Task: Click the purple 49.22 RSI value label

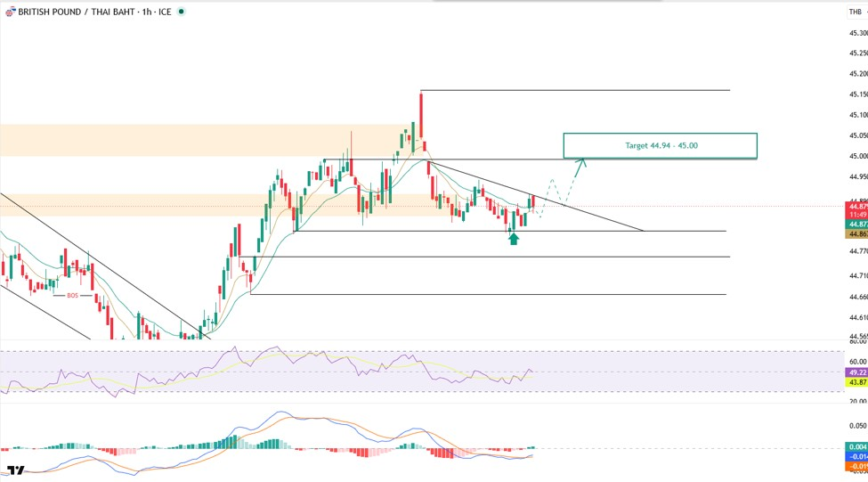Action: tap(857, 372)
